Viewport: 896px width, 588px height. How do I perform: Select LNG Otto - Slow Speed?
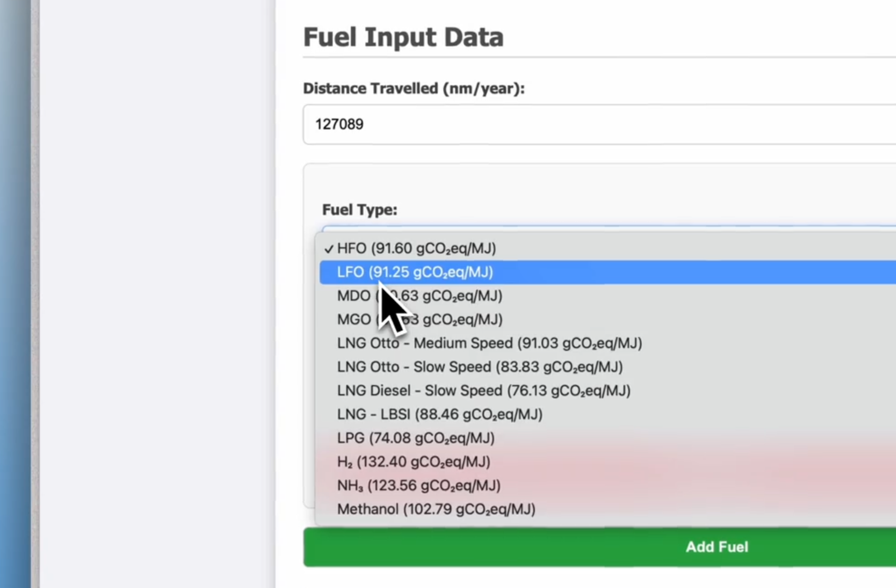[x=479, y=367]
